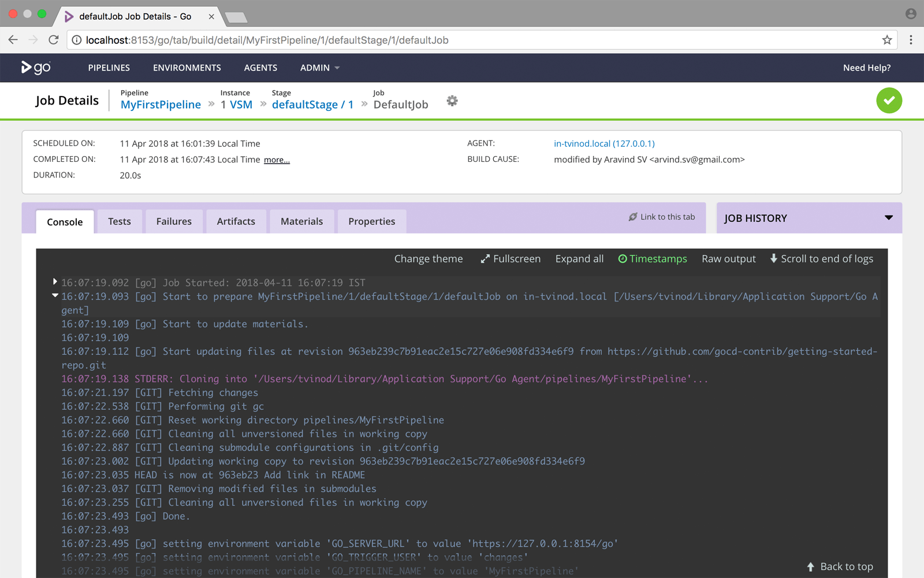Click the more... link after completed time
The image size is (924, 578).
pyautogui.click(x=277, y=160)
